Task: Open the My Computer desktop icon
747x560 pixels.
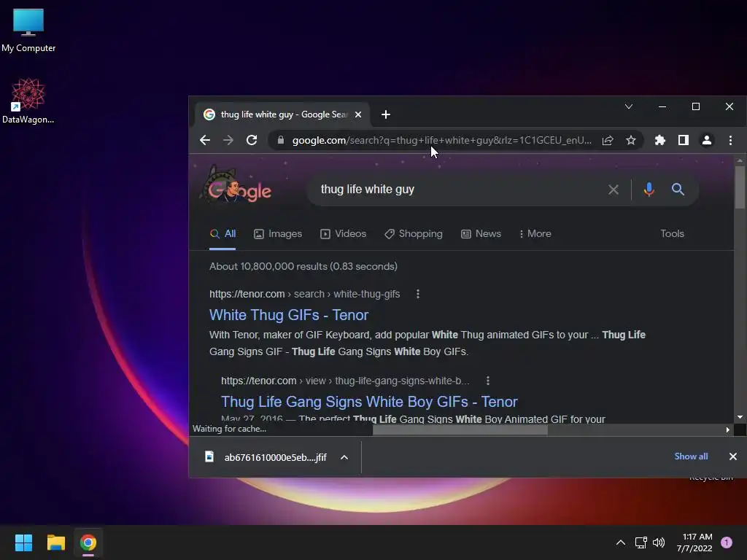Action: click(28, 30)
